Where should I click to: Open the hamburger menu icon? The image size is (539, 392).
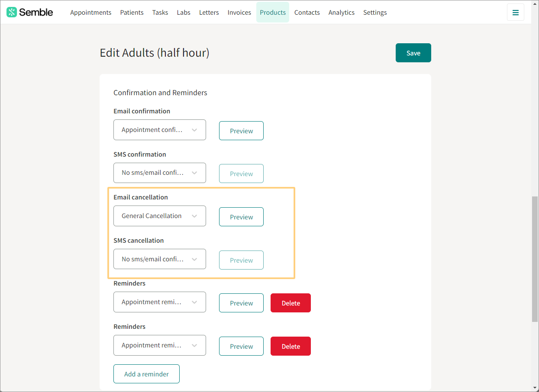pyautogui.click(x=515, y=13)
